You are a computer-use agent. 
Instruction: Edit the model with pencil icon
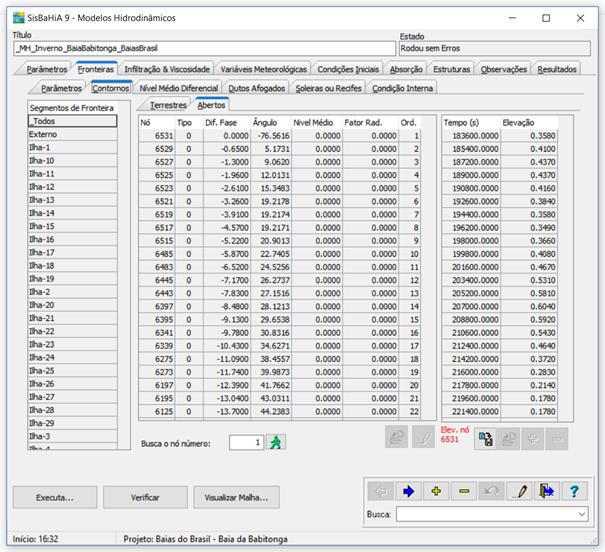coord(519,491)
